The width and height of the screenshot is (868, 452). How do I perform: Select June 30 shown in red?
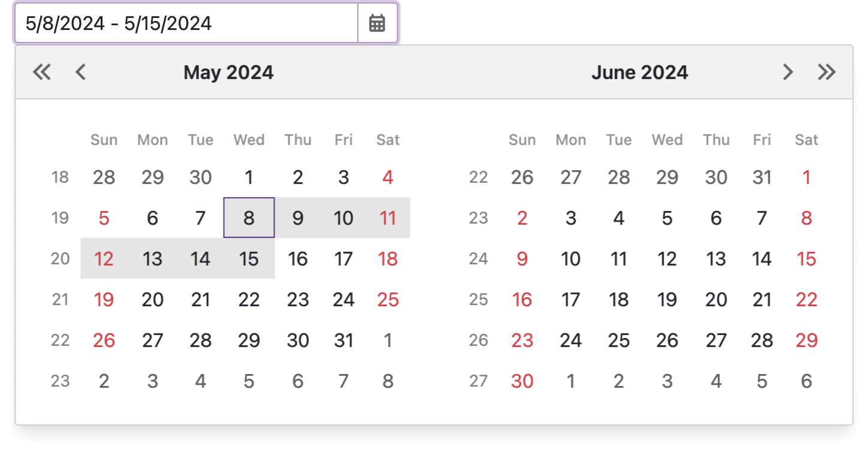click(522, 381)
